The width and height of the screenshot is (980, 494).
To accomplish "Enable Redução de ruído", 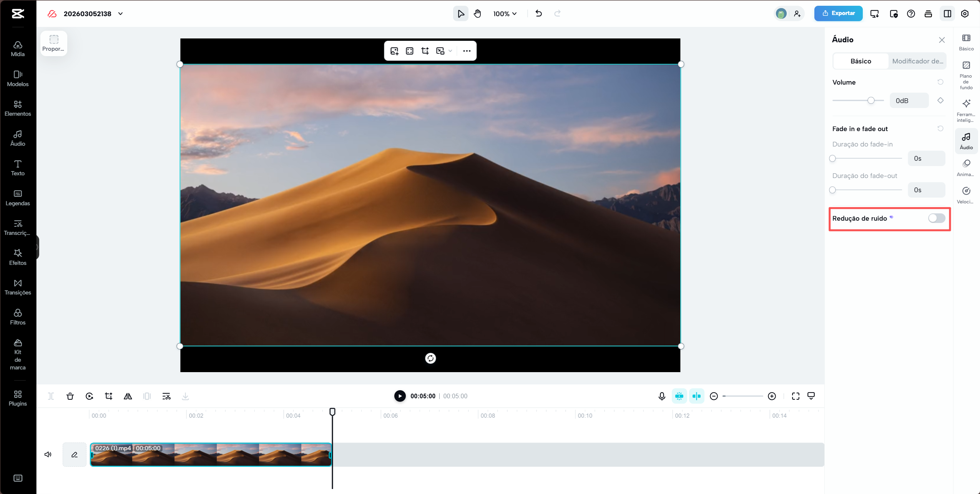I will pyautogui.click(x=936, y=218).
